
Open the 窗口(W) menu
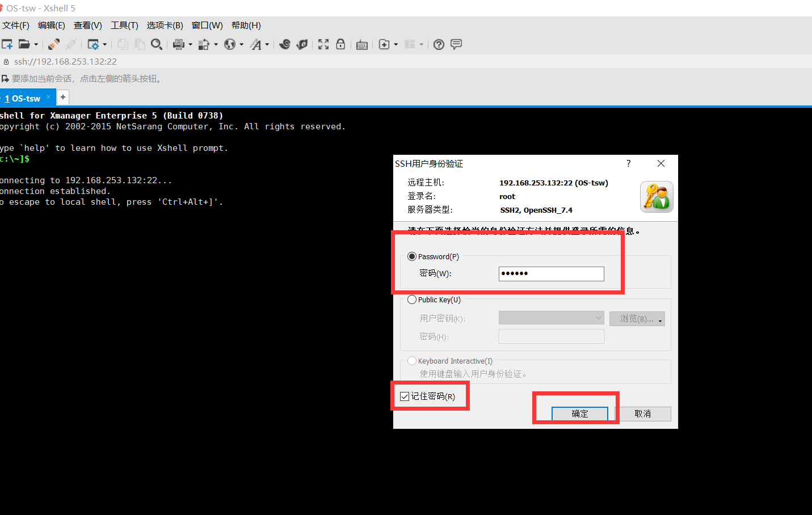207,26
